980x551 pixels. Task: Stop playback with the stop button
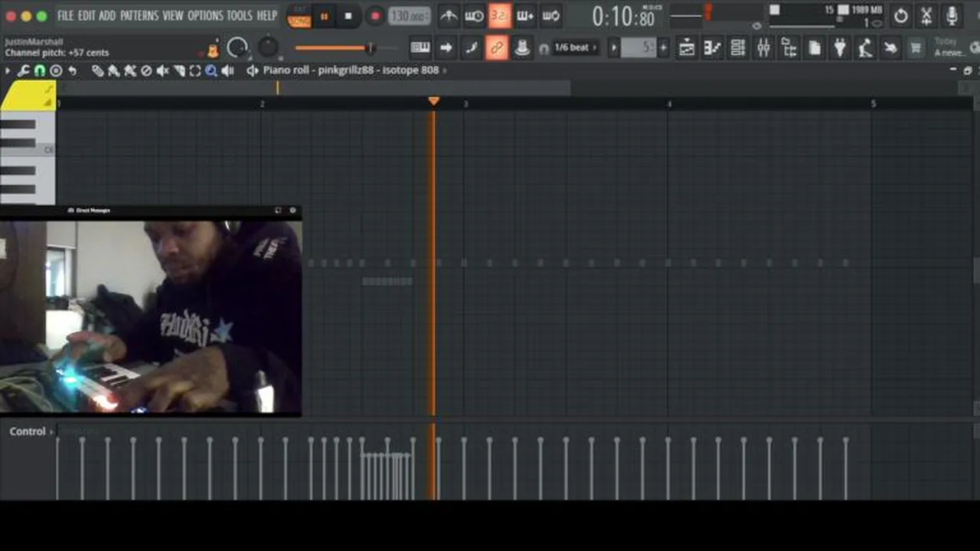coord(348,16)
